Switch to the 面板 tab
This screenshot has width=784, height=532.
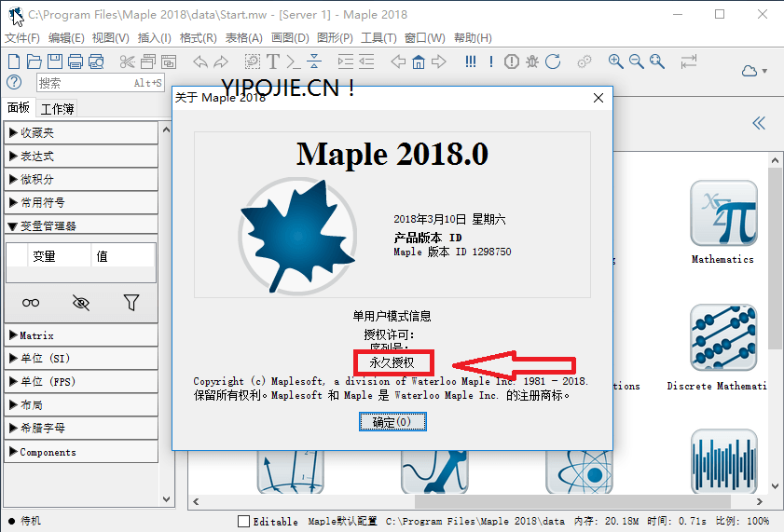19,108
